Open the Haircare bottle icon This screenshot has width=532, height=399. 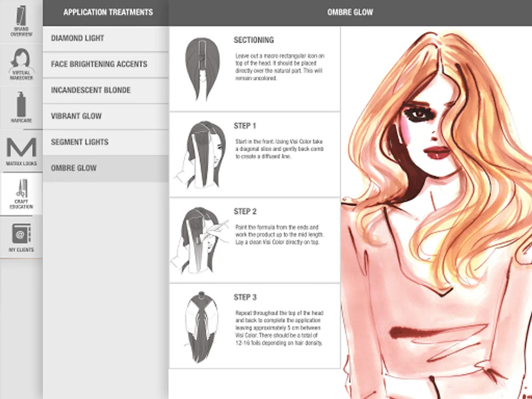pos(21,107)
